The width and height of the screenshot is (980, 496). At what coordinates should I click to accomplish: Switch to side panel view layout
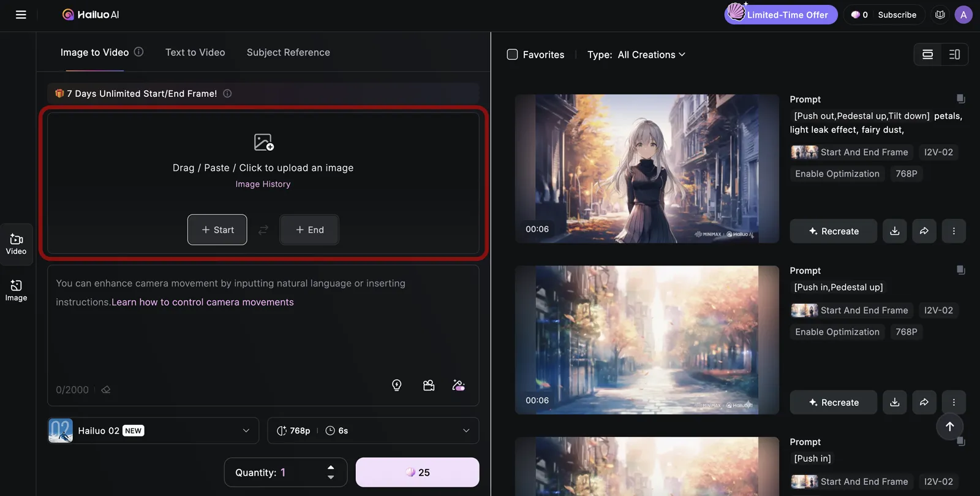[x=954, y=55]
